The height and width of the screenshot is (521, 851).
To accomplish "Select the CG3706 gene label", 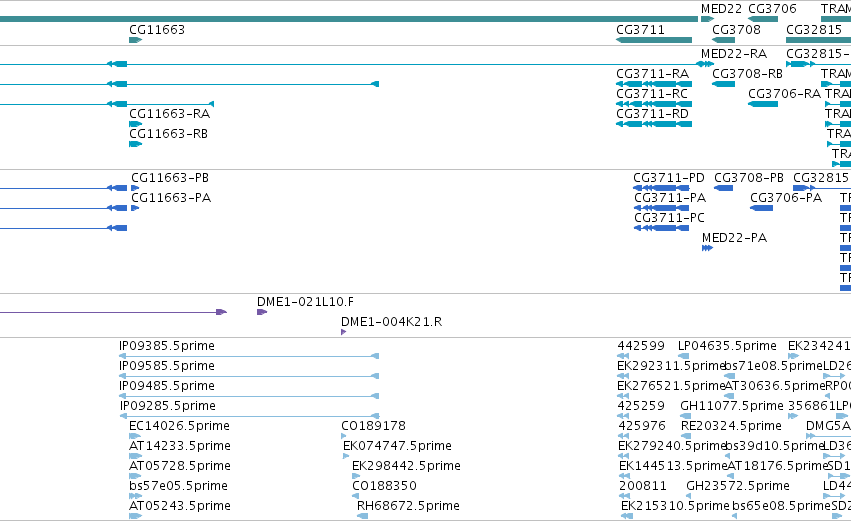I will 772,9.
